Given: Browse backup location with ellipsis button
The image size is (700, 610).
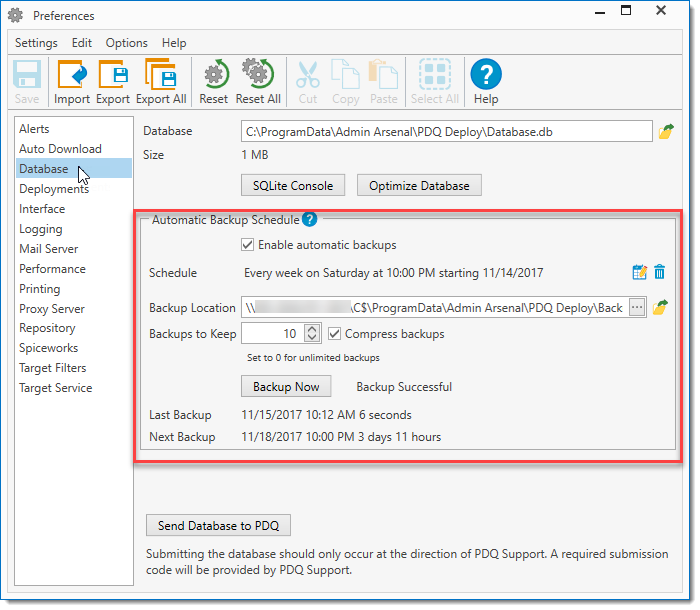Looking at the screenshot, I should pos(638,308).
